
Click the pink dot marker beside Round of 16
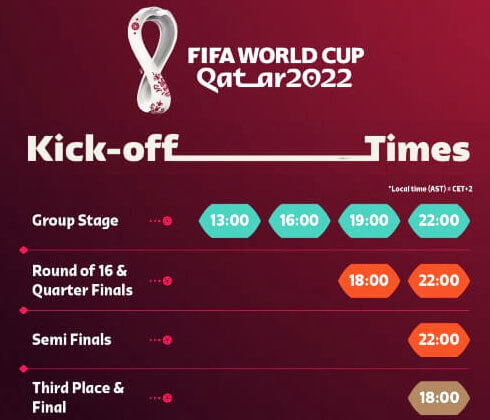[167, 281]
